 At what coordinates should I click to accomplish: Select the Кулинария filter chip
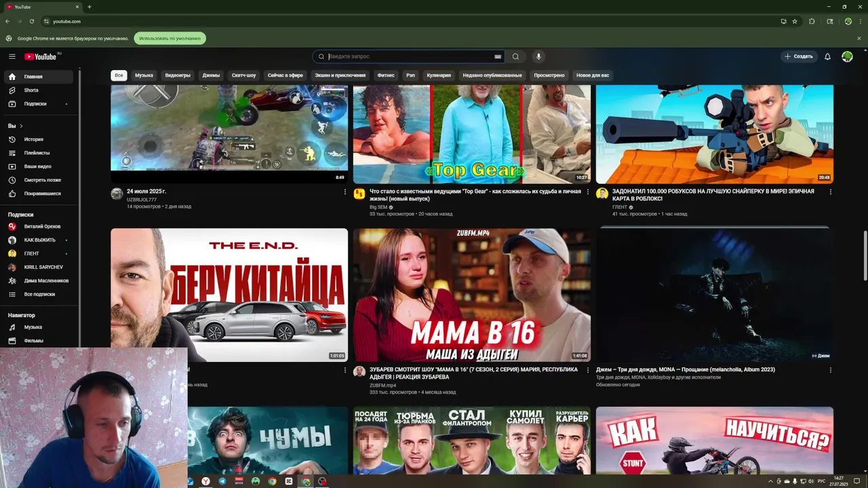439,75
